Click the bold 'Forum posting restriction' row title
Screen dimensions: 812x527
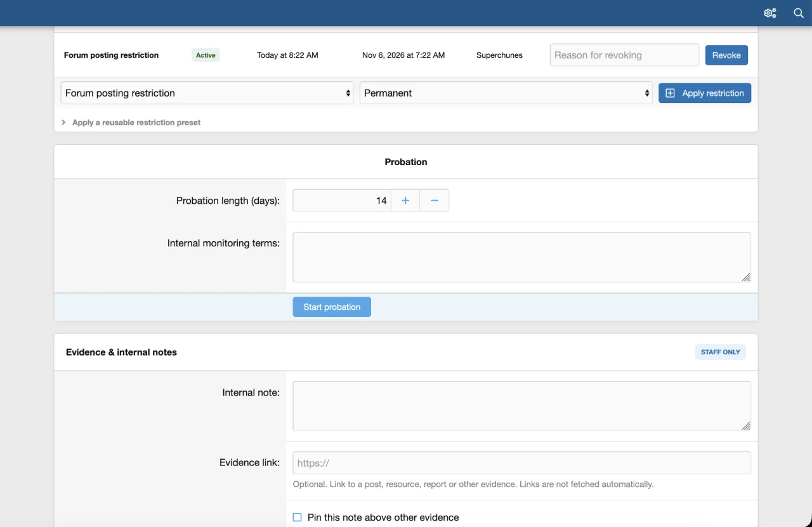[x=111, y=55]
